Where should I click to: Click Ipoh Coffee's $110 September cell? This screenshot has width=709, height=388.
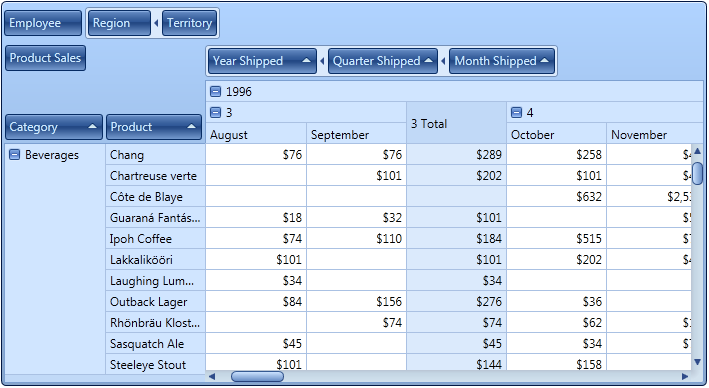coord(356,239)
